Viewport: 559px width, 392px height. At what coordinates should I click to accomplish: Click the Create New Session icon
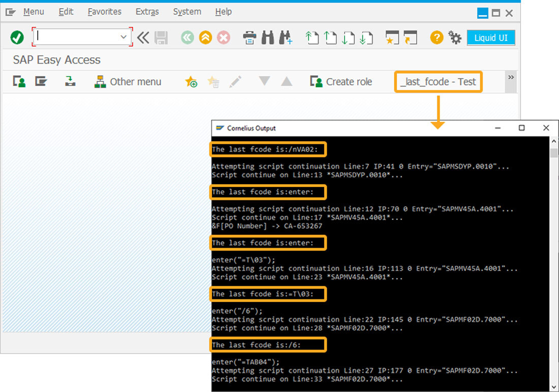coord(392,38)
